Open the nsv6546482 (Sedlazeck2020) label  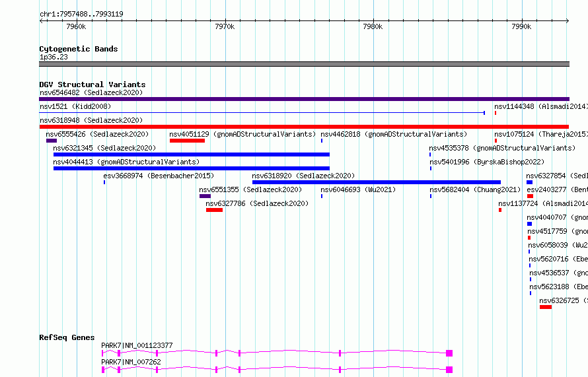point(91,92)
